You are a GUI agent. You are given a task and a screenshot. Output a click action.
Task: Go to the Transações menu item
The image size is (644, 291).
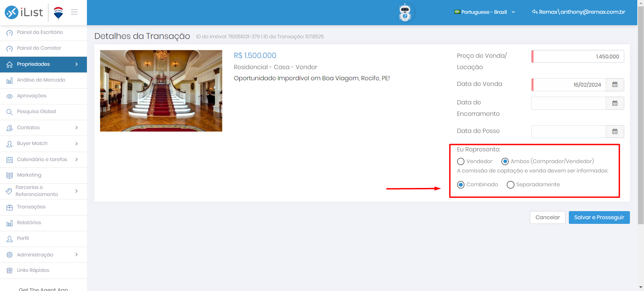[x=44, y=207]
